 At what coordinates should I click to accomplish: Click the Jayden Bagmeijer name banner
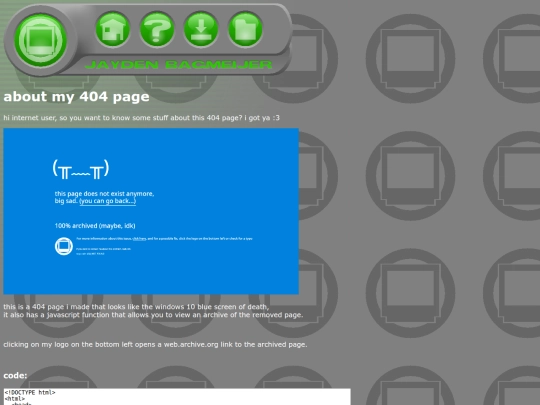[x=178, y=65]
